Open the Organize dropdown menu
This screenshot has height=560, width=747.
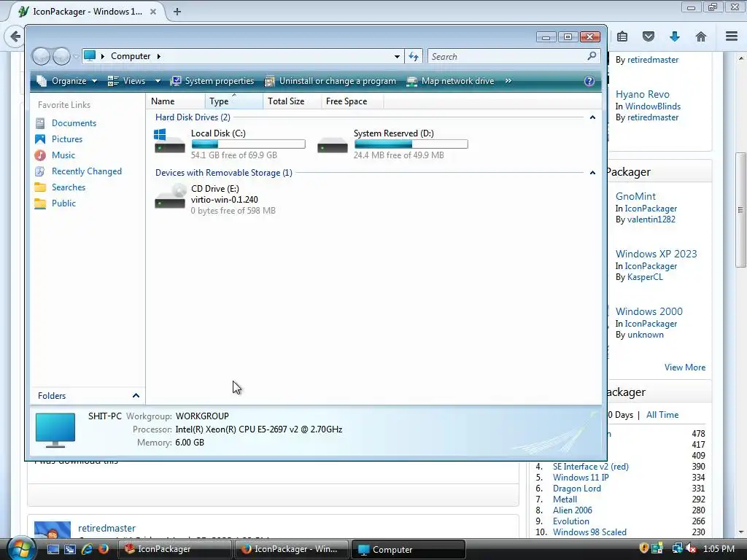[x=66, y=81]
